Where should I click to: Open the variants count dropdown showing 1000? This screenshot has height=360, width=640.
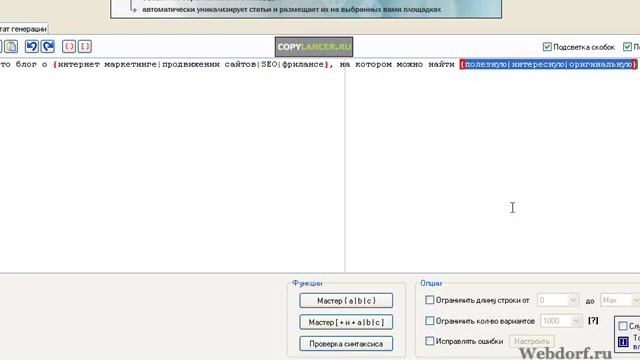(x=561, y=321)
